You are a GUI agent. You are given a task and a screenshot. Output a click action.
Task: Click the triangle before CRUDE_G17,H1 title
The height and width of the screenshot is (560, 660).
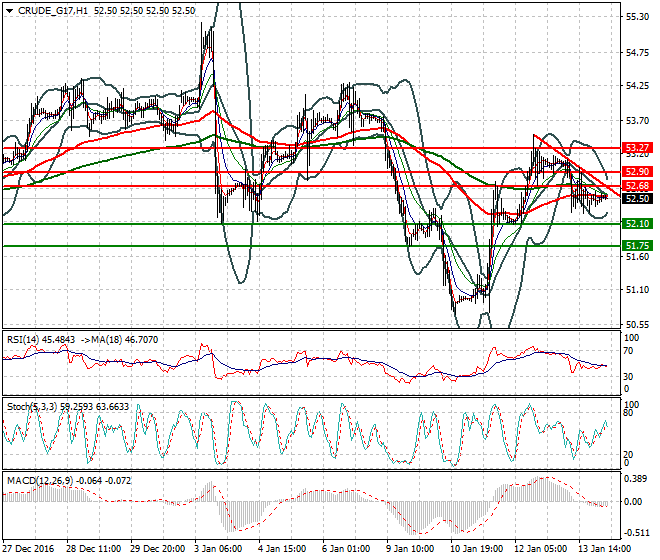click(x=9, y=11)
